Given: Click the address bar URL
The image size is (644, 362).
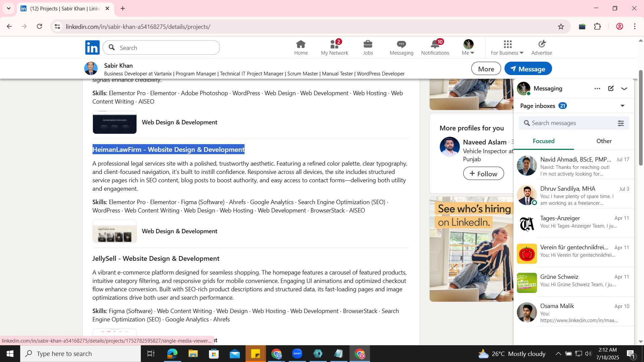Looking at the screenshot, I should click(x=138, y=26).
